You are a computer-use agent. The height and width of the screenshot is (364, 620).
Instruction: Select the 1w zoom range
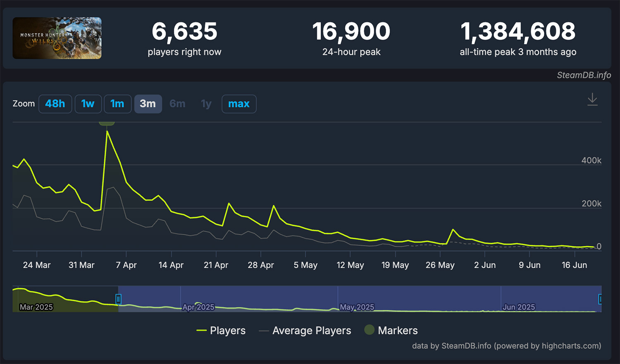88,104
